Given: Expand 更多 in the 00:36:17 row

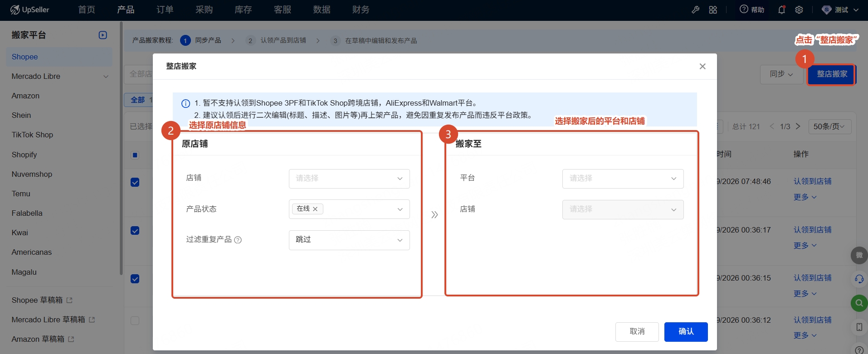Looking at the screenshot, I should point(805,246).
